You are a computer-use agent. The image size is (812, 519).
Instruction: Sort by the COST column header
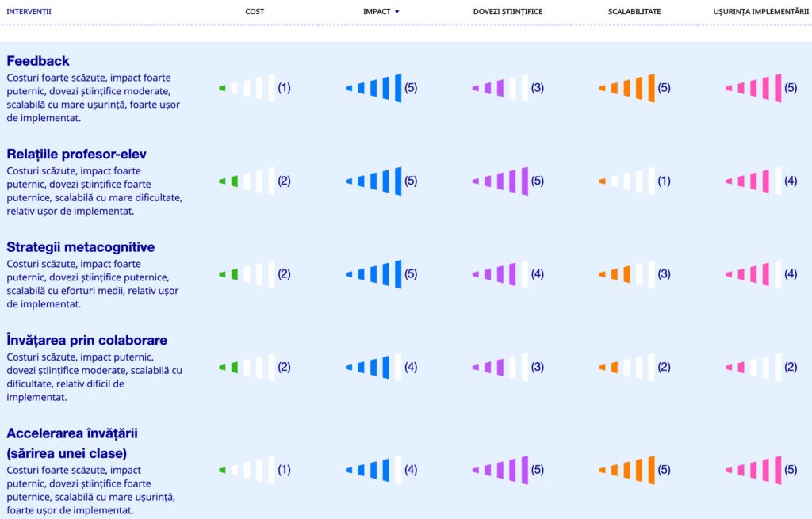coord(255,11)
